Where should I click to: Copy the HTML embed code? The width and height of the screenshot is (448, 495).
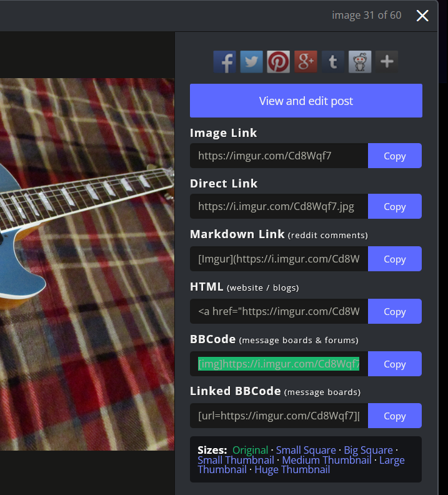[x=395, y=311]
